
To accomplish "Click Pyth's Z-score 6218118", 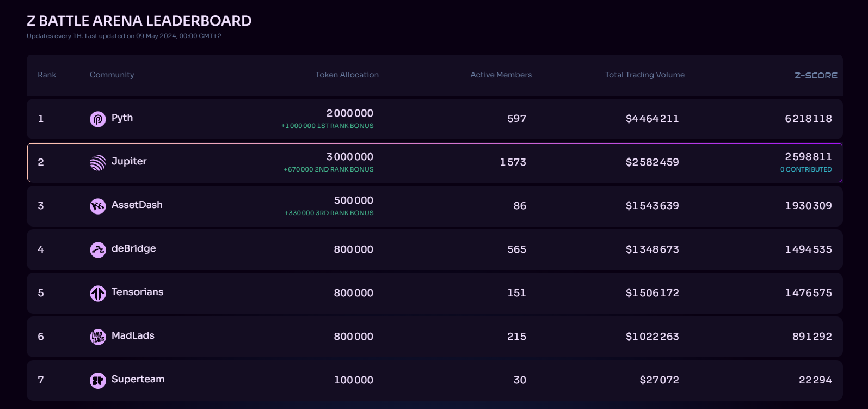I will (808, 119).
